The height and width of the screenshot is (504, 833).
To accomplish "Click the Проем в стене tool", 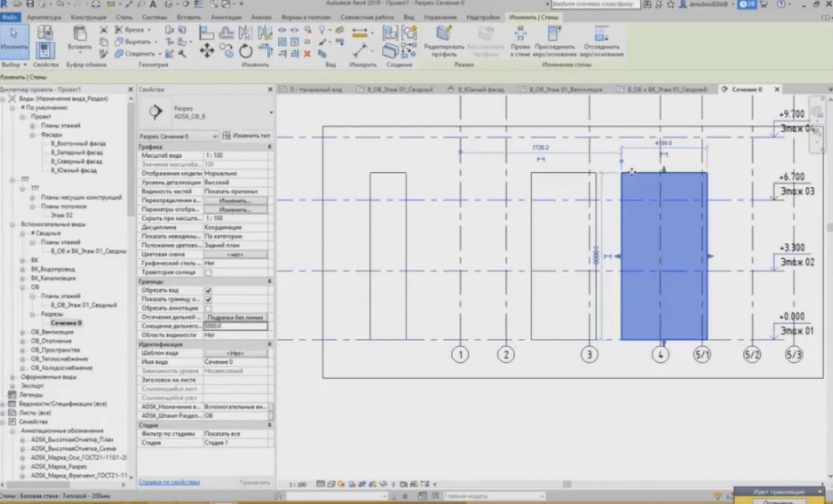I will [x=520, y=34].
